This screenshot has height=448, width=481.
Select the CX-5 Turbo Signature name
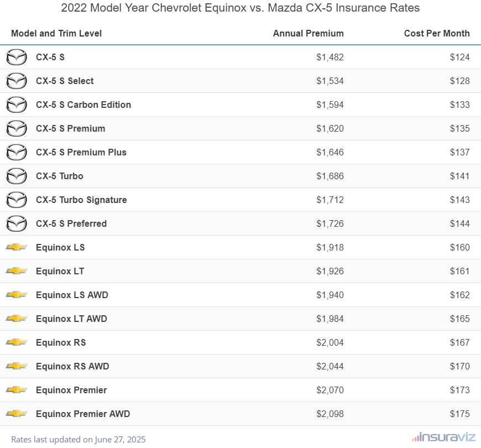click(x=81, y=200)
